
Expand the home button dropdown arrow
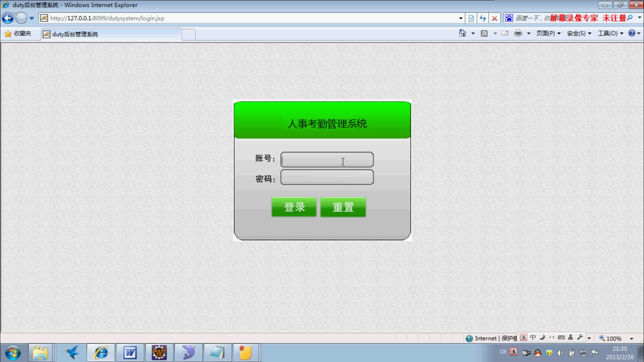pyautogui.click(x=473, y=34)
